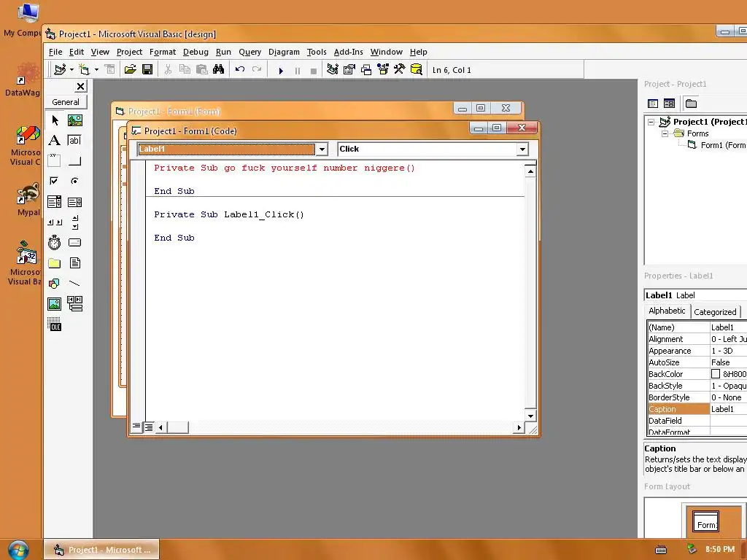Click View Object in the Project Explorer toolbar

click(670, 104)
